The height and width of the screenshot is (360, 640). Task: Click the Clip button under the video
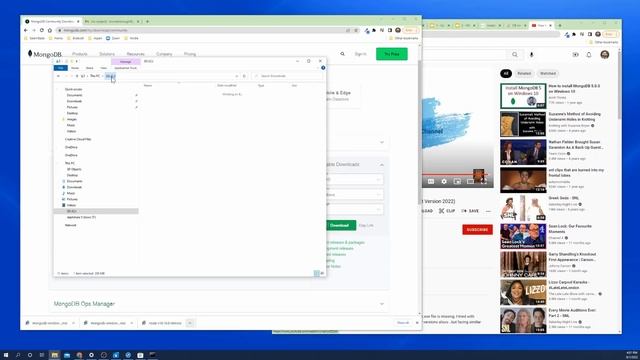point(447,211)
